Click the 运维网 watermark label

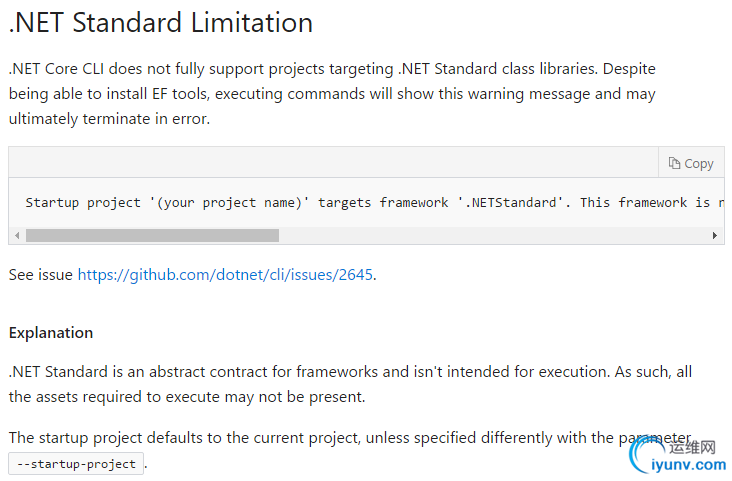[x=687, y=448]
